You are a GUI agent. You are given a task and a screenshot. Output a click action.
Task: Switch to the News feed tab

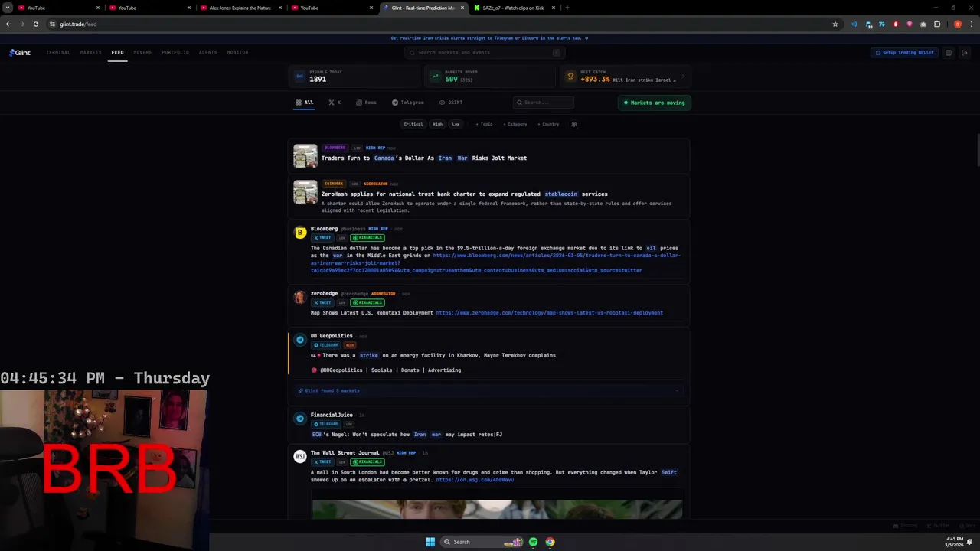[x=366, y=103]
